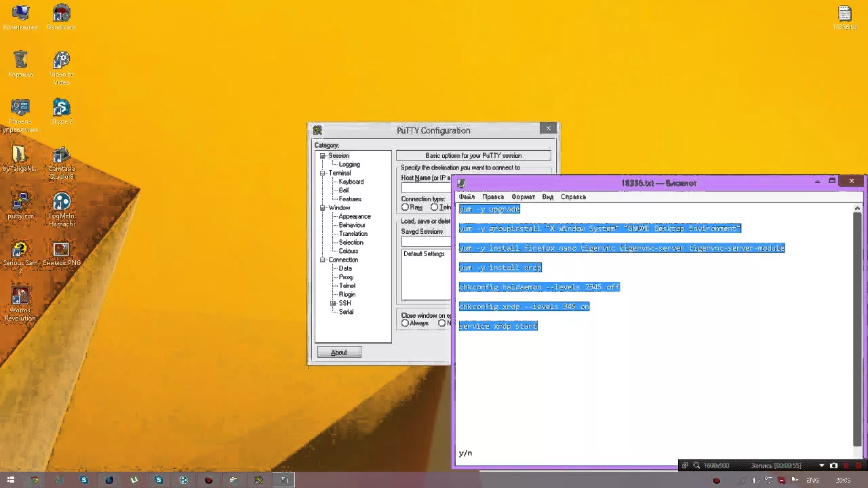Viewport: 868px width, 488px height.
Task: Click the Notepad scrollbar up arrow
Action: [x=857, y=209]
